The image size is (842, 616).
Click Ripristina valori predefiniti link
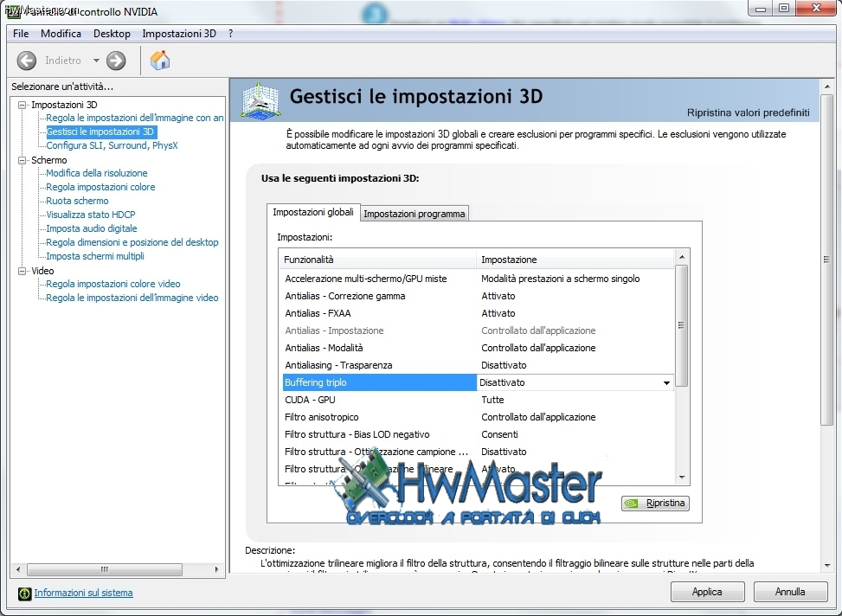748,112
